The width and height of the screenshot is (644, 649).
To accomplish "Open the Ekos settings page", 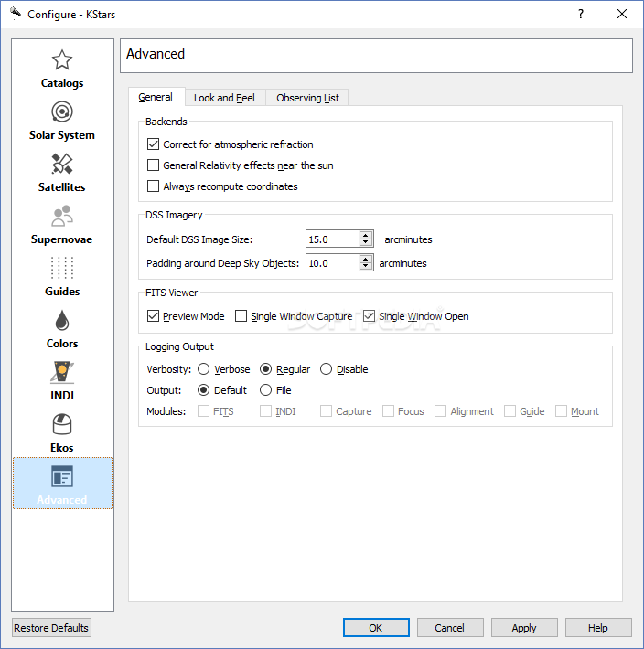I will 62,434.
